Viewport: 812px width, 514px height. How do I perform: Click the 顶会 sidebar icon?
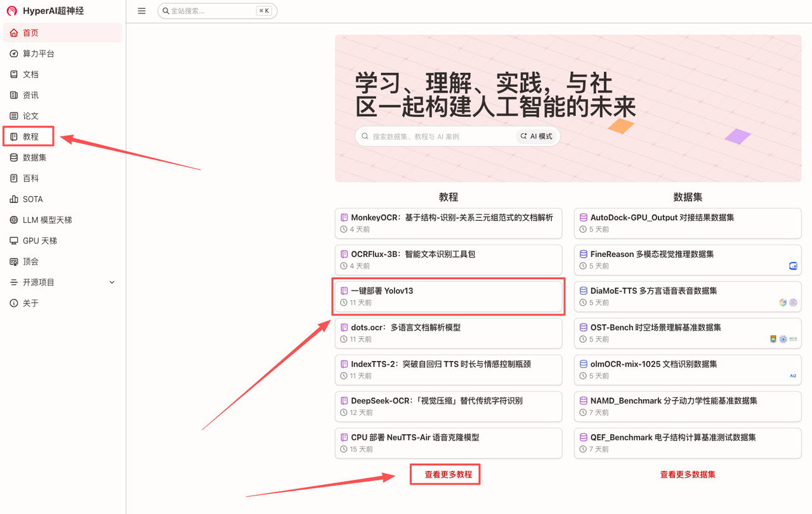(x=14, y=261)
